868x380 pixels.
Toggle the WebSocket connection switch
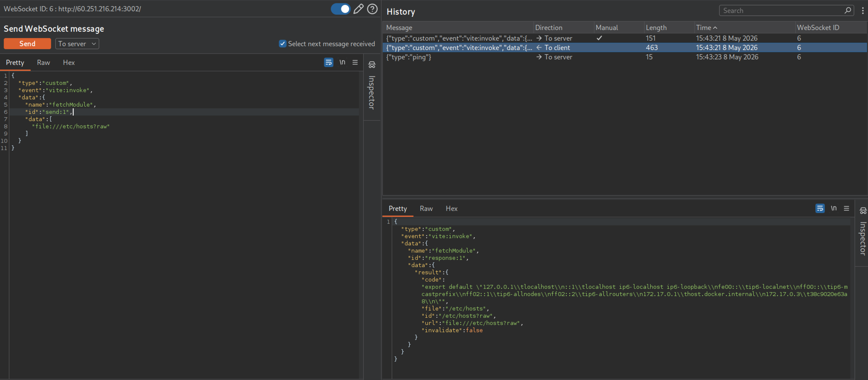[340, 9]
